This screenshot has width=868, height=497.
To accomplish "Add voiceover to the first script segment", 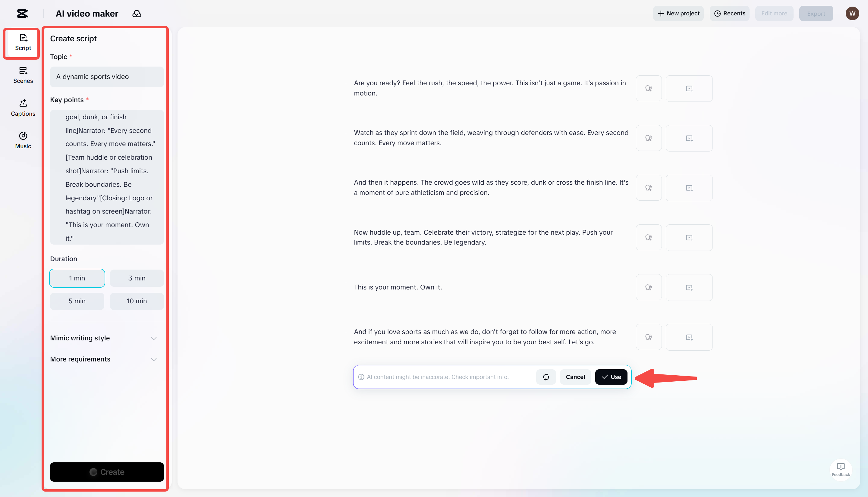I will [649, 88].
